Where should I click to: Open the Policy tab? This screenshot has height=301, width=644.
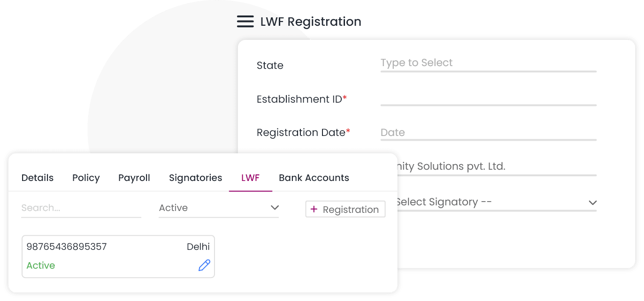(86, 178)
